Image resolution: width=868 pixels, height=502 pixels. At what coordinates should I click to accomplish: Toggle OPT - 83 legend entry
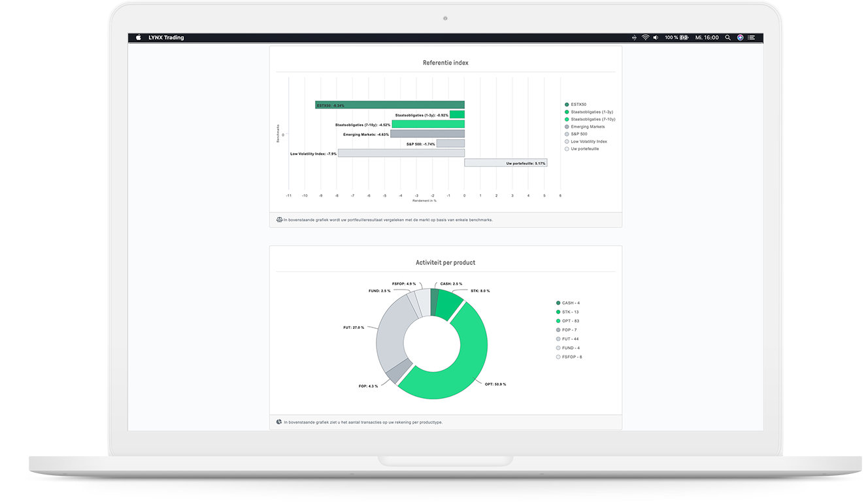[567, 321]
